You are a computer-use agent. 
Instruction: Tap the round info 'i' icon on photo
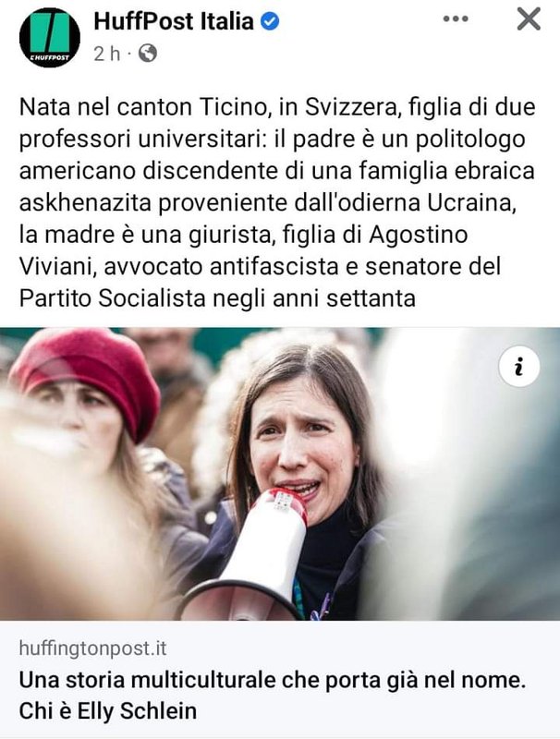coord(519,366)
